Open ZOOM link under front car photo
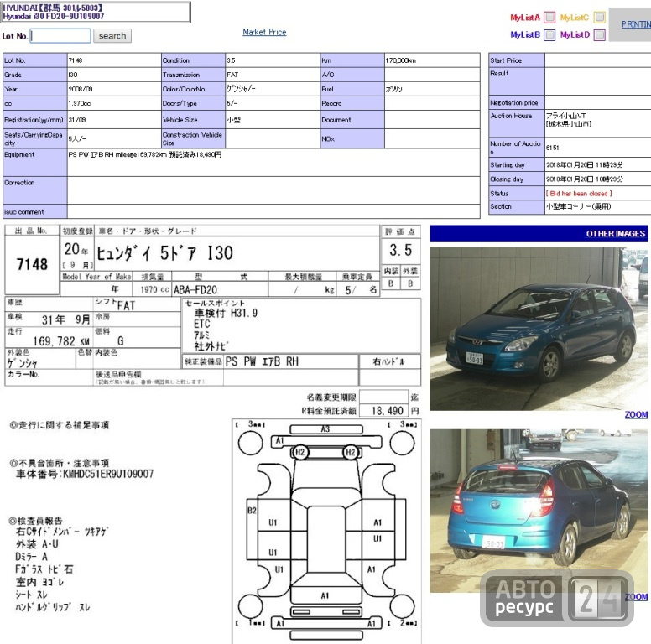 click(636, 414)
